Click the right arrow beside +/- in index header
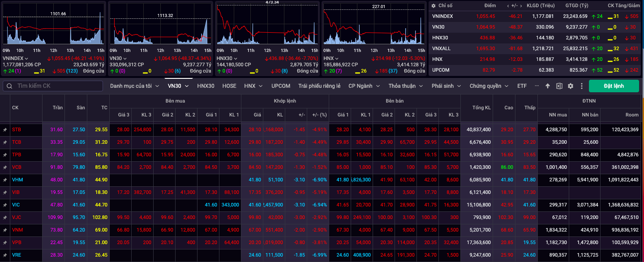The image size is (644, 262). 521,5
